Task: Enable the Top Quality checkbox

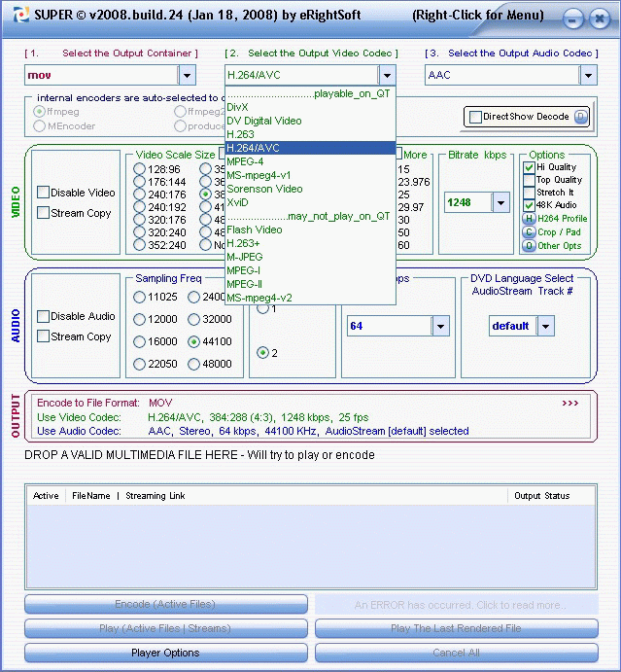Action: point(529,180)
